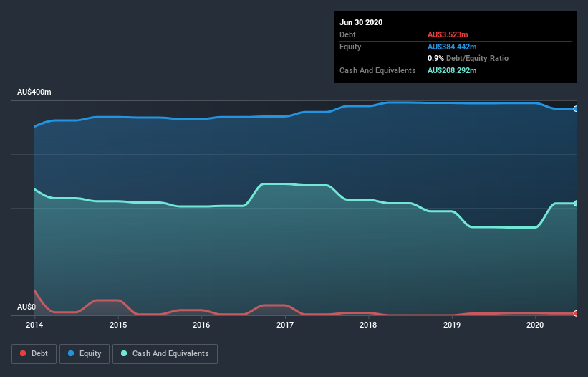The image size is (588, 377).
Task: Toggle Cash And Equivalents legend button
Action: (x=165, y=354)
